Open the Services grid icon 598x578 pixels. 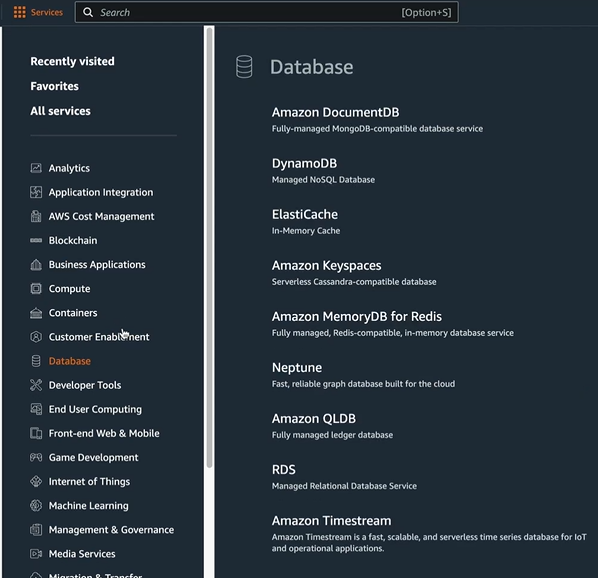coord(19,12)
